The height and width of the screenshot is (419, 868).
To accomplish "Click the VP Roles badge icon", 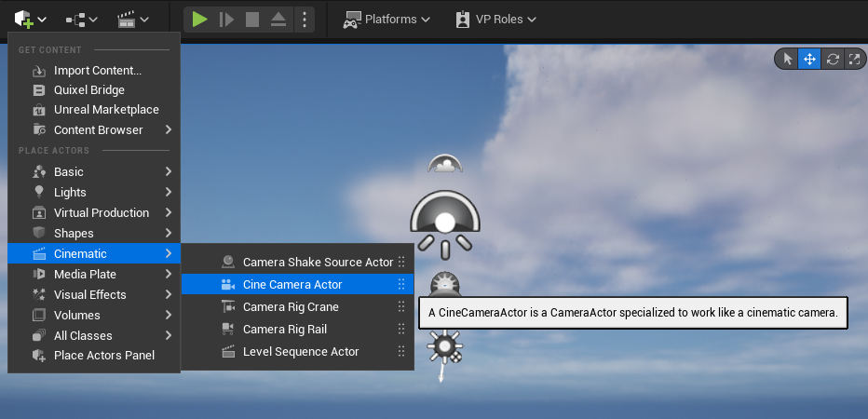I will [x=462, y=20].
